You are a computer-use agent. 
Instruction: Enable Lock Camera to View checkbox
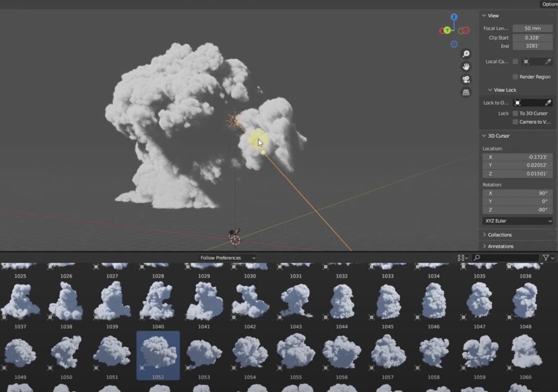[x=515, y=122]
